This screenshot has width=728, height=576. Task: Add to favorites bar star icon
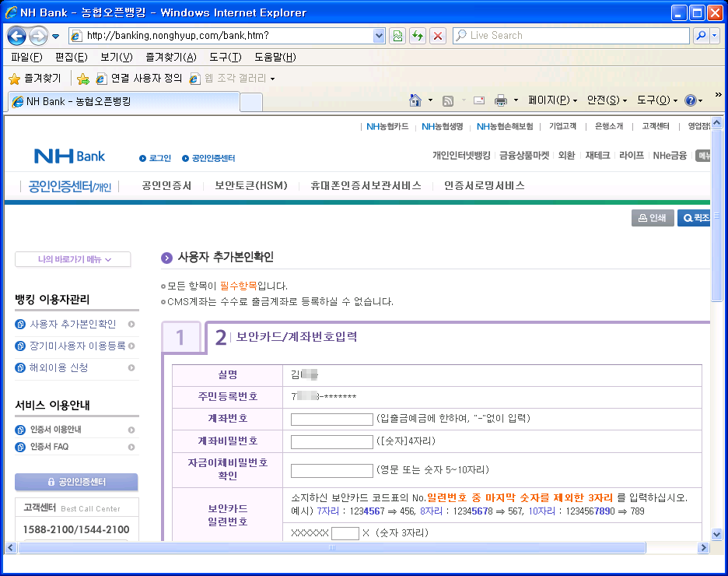(83, 79)
